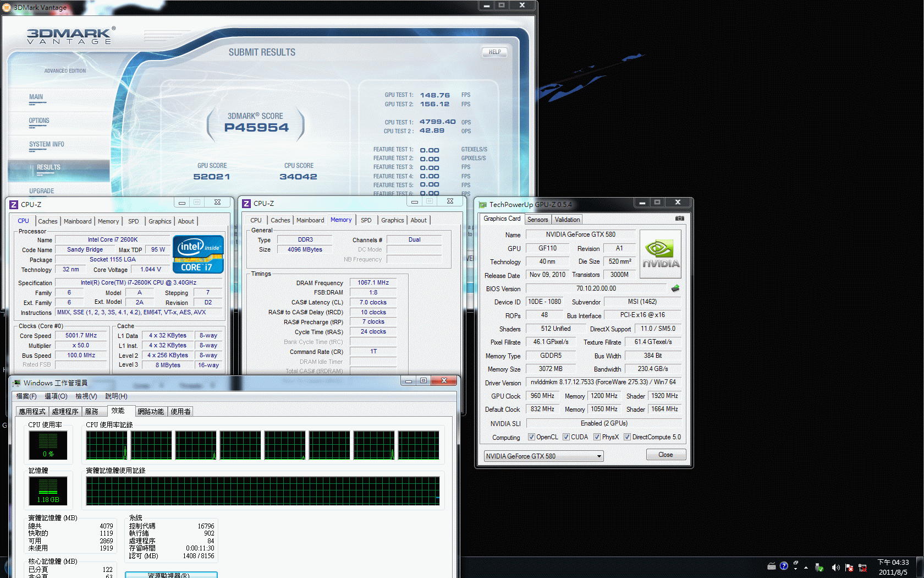Open Graphics tab in the Timings CPU-Z window
Screen dimensions: 924x578
[x=393, y=220]
